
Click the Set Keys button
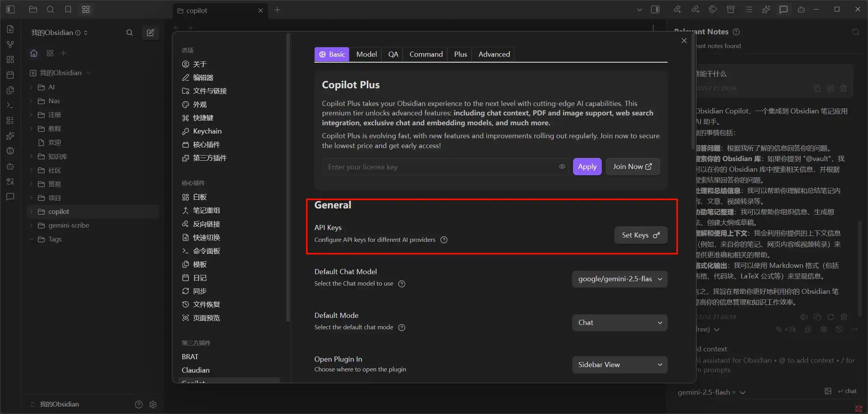click(640, 235)
